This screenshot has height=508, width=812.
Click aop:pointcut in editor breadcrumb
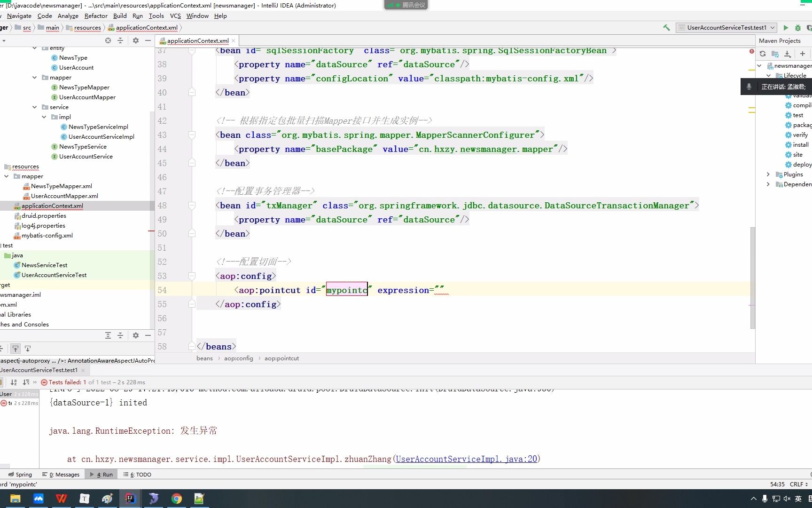click(281, 358)
